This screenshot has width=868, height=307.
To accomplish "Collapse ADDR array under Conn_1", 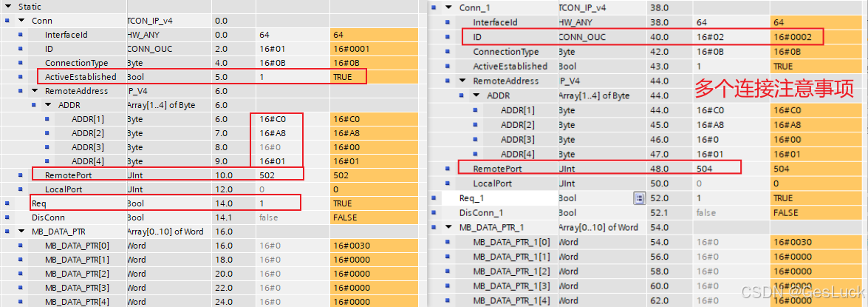I will pyautogui.click(x=476, y=95).
